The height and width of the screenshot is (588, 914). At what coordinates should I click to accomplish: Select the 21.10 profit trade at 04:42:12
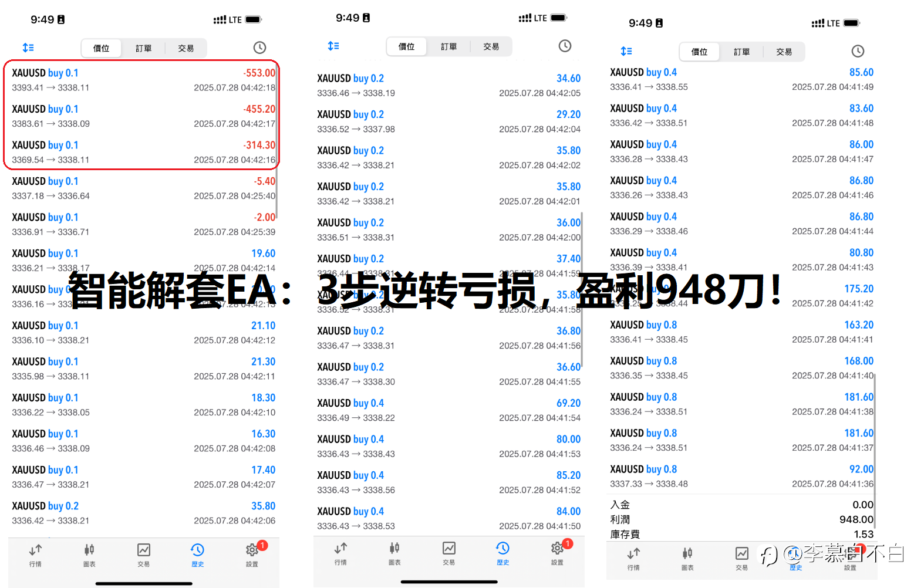coord(143,333)
